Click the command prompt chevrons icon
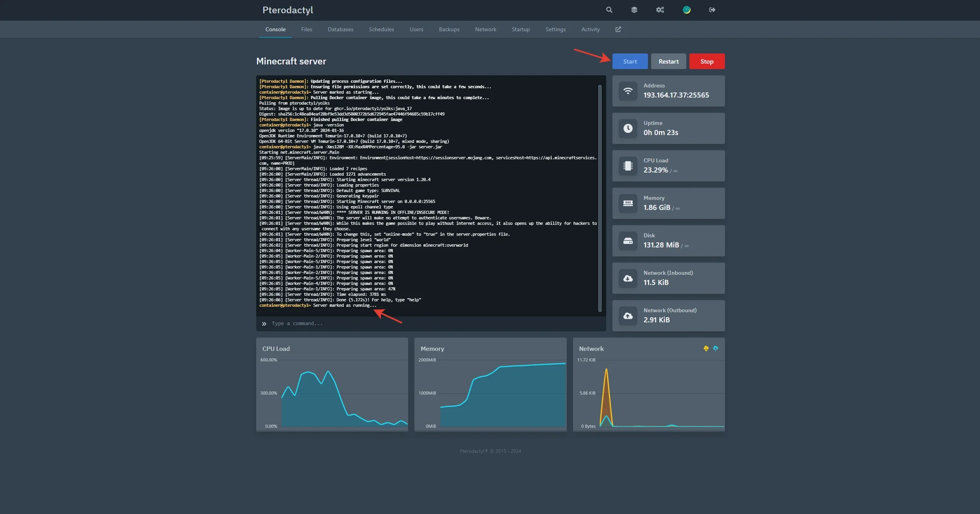Image resolution: width=980 pixels, height=514 pixels. [264, 324]
